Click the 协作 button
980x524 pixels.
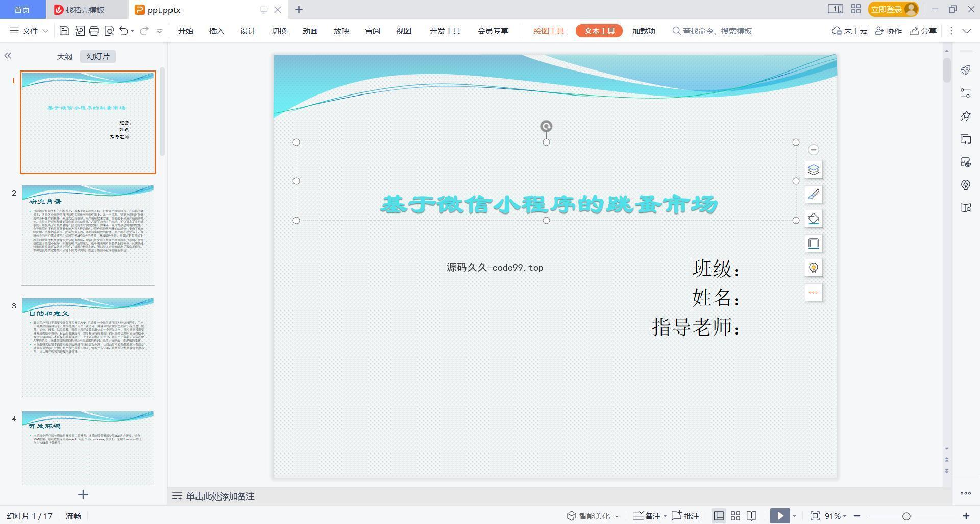(x=888, y=31)
